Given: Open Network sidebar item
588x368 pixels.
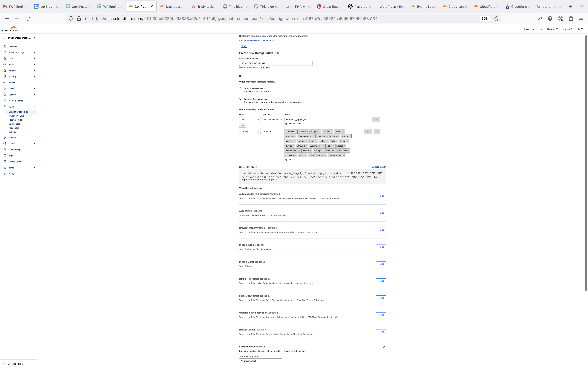Looking at the screenshot, I should (x=12, y=138).
